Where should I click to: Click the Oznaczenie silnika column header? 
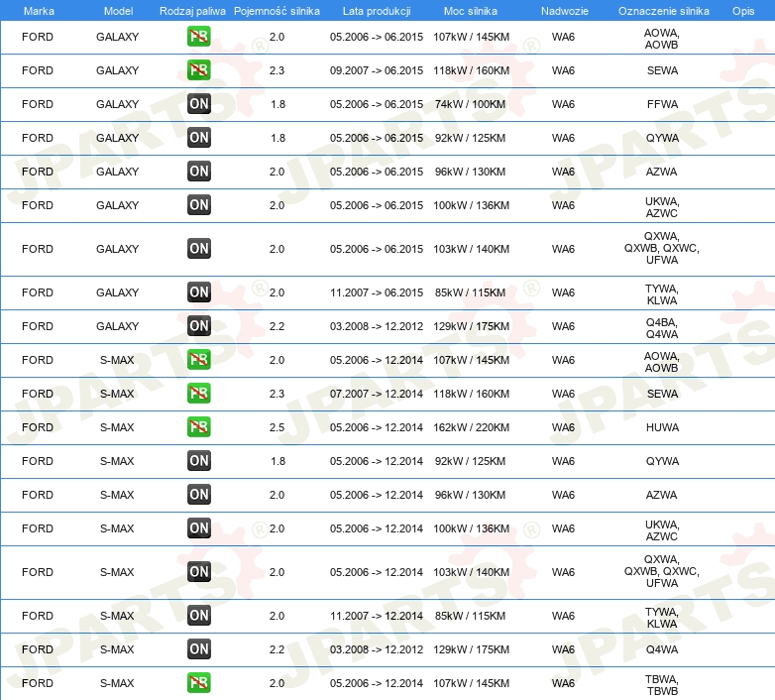click(x=664, y=11)
